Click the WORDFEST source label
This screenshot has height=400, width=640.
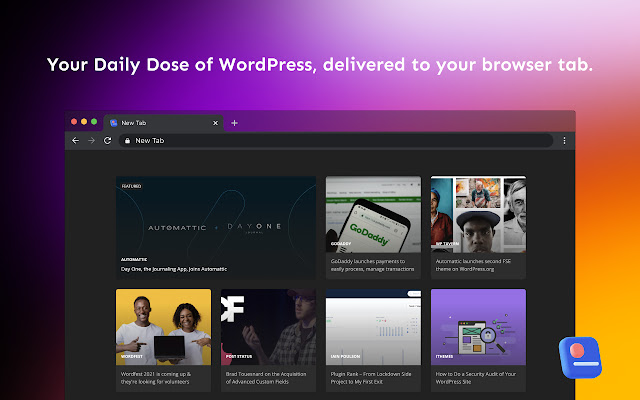click(132, 356)
